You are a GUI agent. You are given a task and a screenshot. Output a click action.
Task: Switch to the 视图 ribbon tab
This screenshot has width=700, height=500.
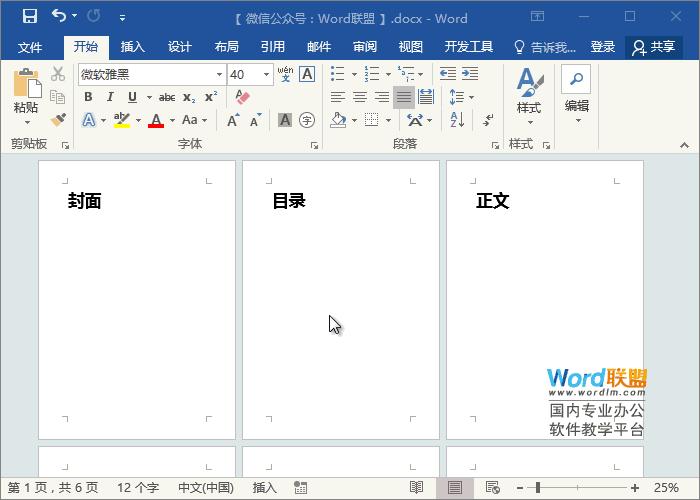[411, 47]
